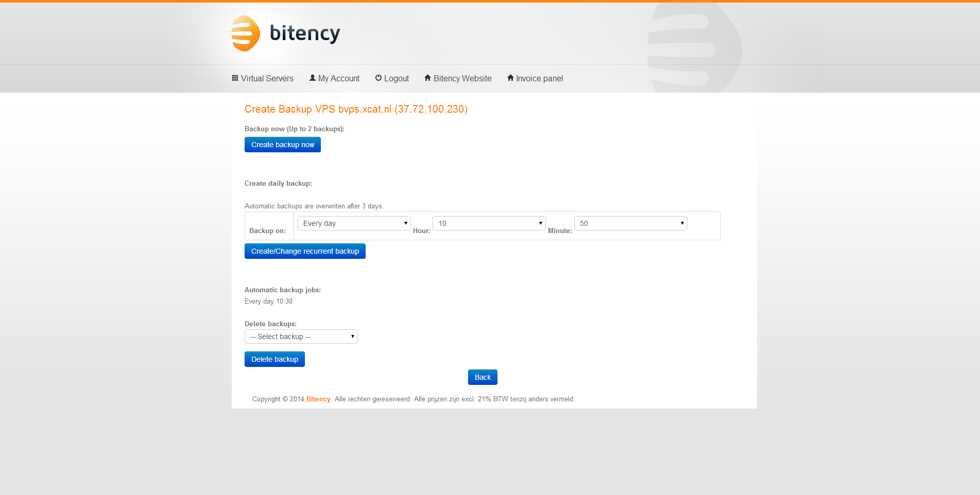
Task: Go to the My Account page
Action: point(338,79)
